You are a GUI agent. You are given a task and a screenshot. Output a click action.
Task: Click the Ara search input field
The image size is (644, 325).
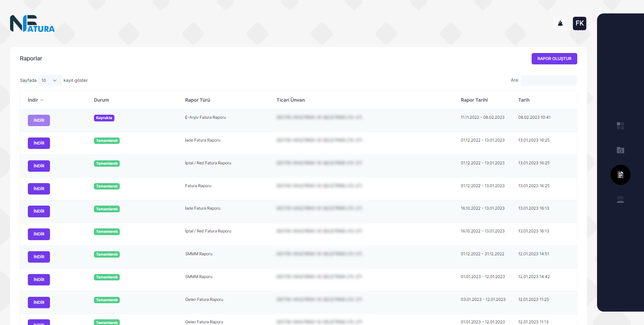549,80
